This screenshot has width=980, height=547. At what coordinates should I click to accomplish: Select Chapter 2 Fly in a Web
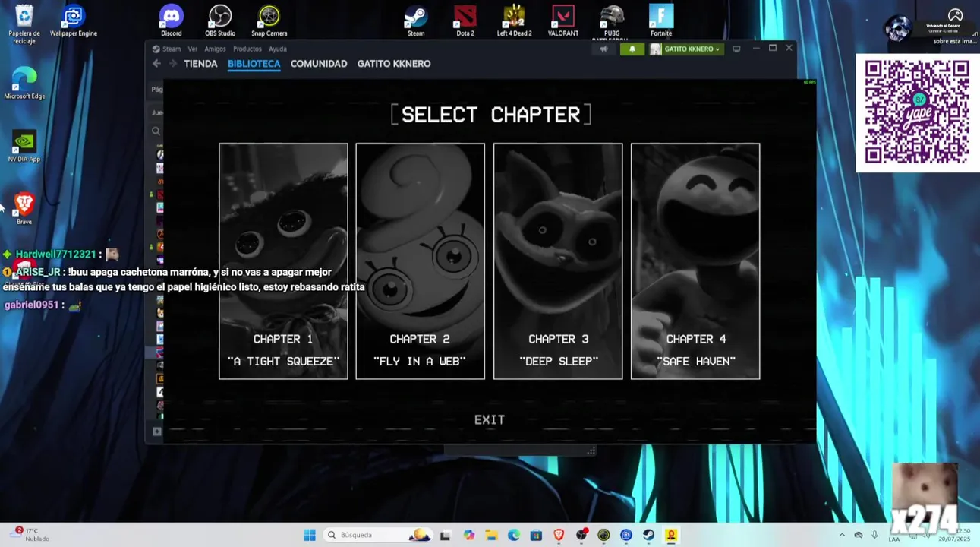point(420,261)
